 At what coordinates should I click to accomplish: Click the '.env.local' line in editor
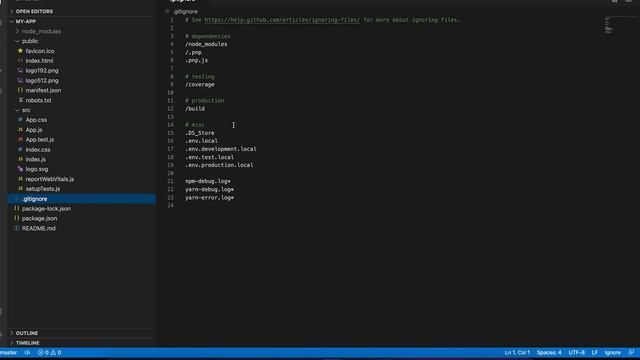coord(201,141)
